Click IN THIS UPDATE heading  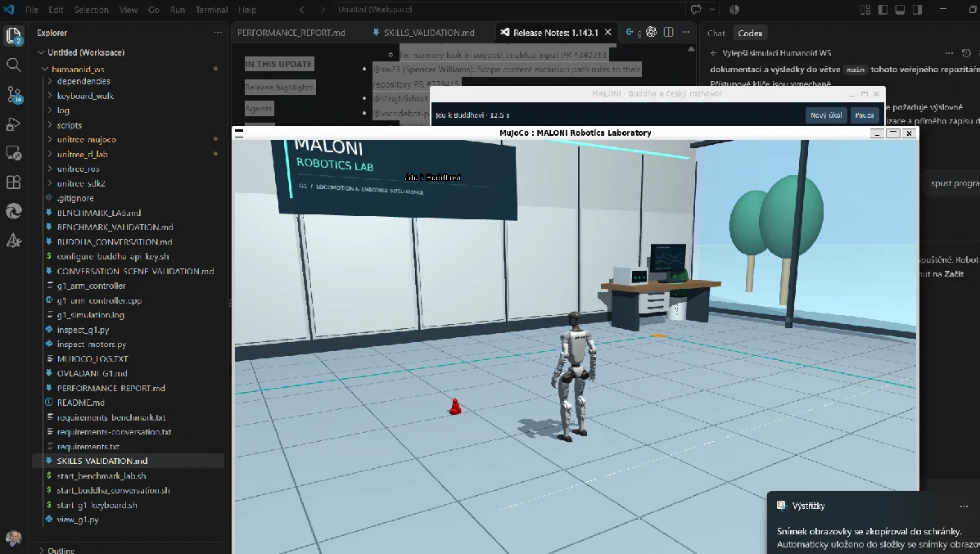(278, 64)
